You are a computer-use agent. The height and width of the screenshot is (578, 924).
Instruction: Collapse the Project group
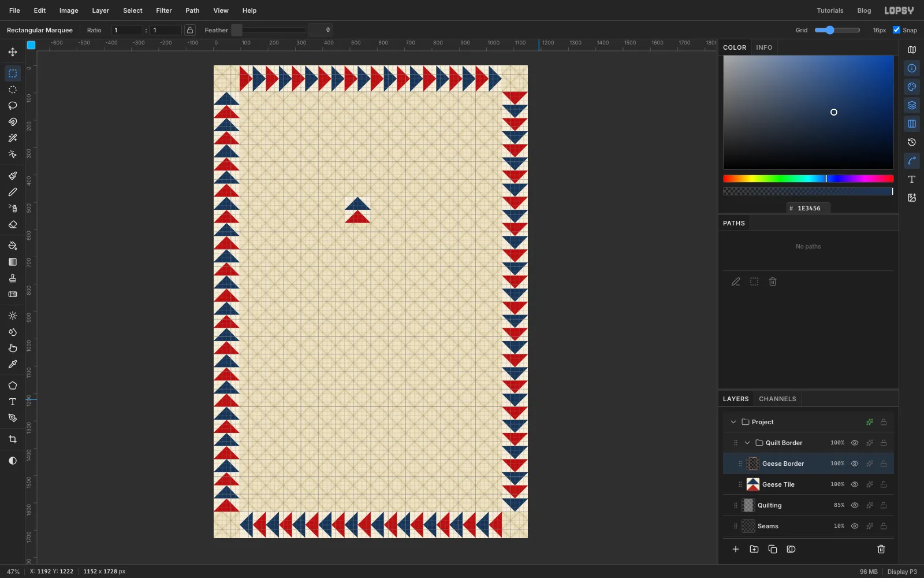pos(733,422)
